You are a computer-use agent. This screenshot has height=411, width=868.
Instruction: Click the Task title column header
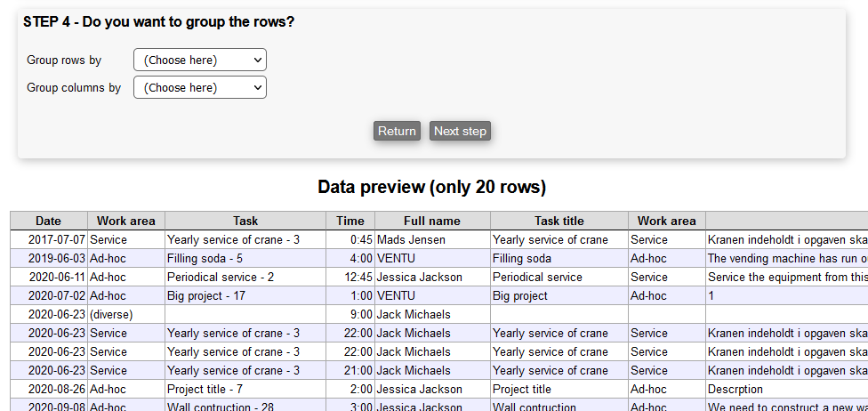click(x=559, y=221)
